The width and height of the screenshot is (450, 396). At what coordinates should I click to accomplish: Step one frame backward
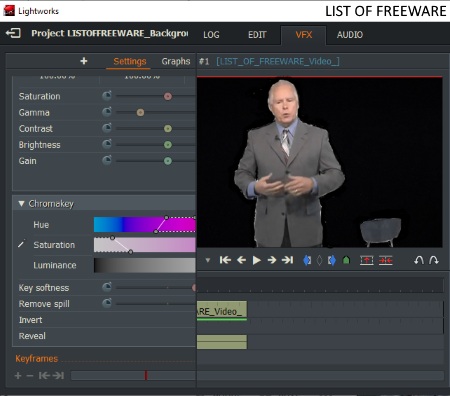point(241,260)
